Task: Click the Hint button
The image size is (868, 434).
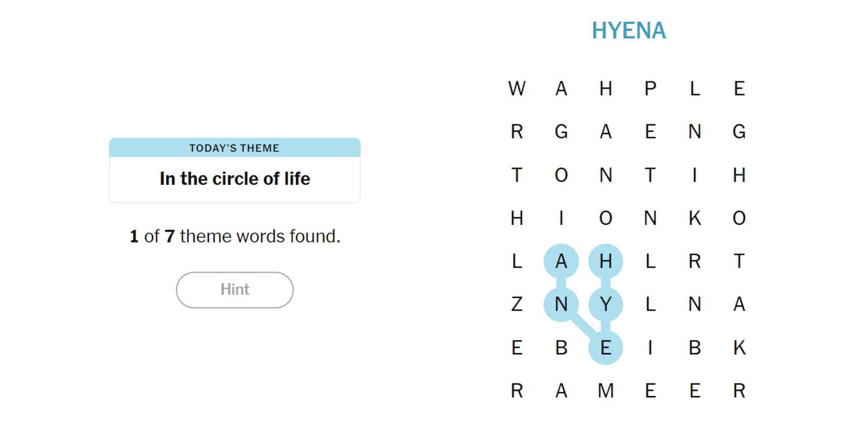Action: 235,290
